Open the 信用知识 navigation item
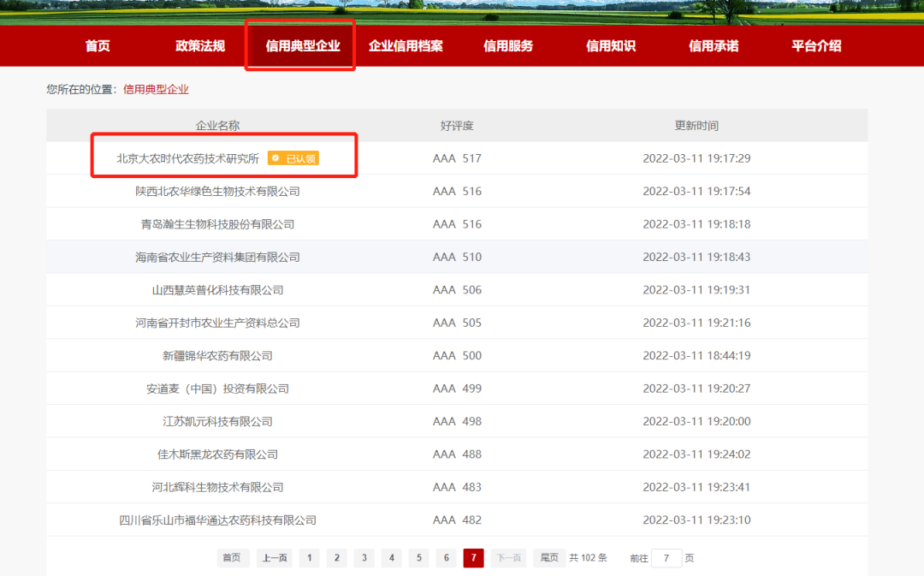 click(x=611, y=46)
